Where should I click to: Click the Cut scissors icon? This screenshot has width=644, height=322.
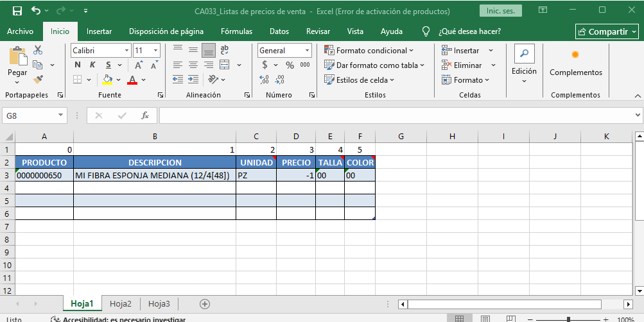[38, 50]
